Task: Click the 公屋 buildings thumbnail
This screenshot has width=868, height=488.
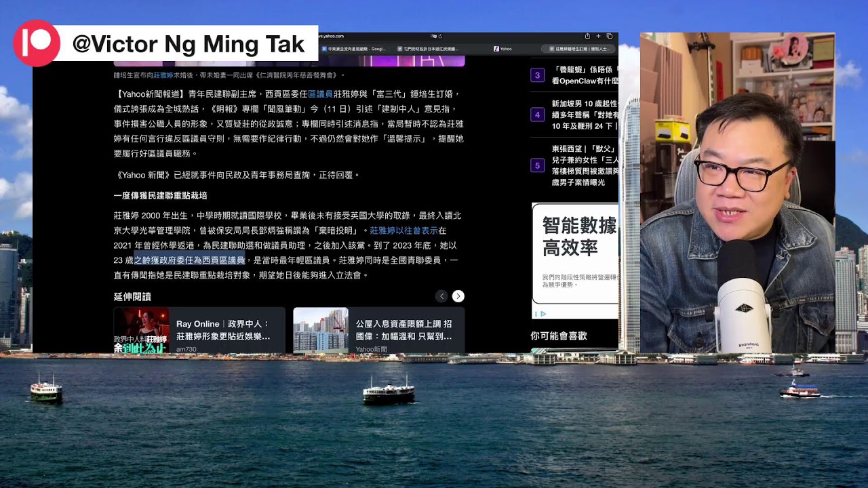Action: [x=321, y=330]
